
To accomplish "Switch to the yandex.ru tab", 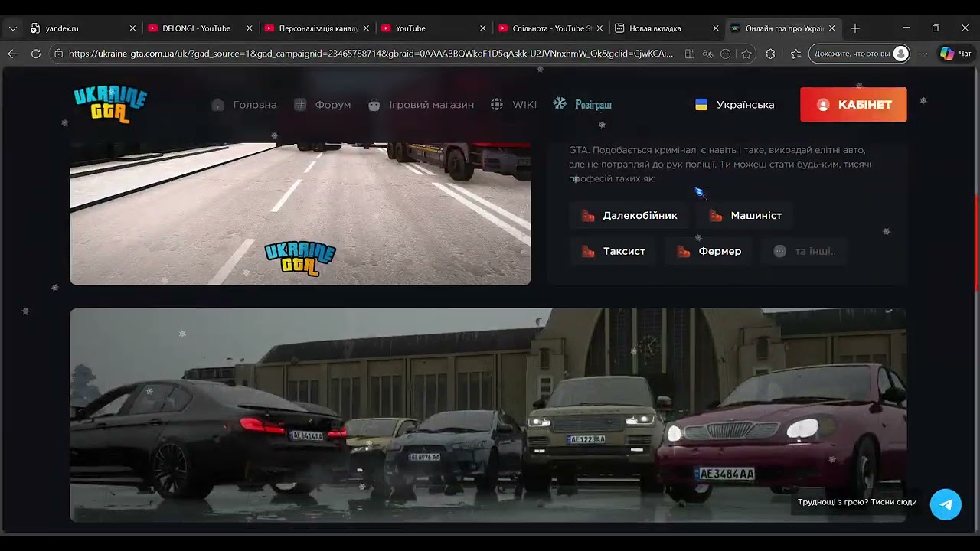I will (x=84, y=28).
